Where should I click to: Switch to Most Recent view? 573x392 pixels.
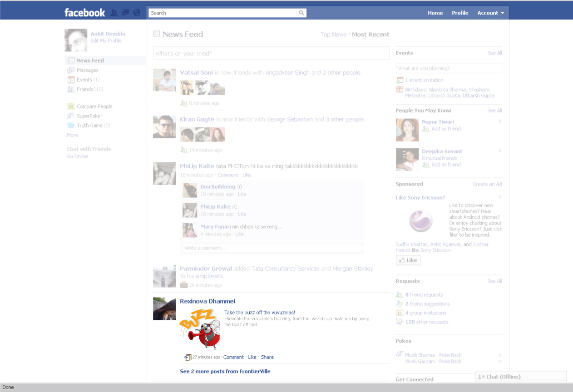coord(370,34)
